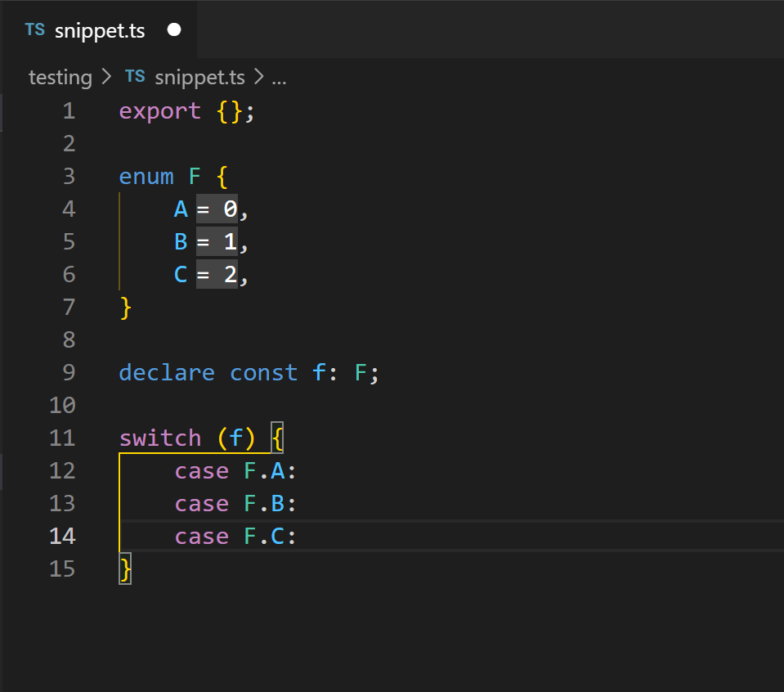Click line number 3 in the gutter
This screenshot has height=692, width=784.
(x=69, y=177)
